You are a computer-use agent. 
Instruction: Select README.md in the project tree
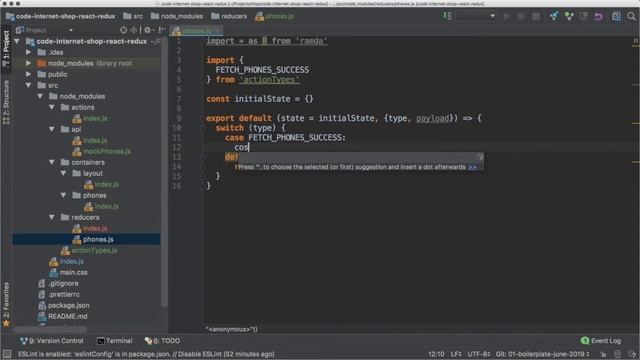click(62, 317)
